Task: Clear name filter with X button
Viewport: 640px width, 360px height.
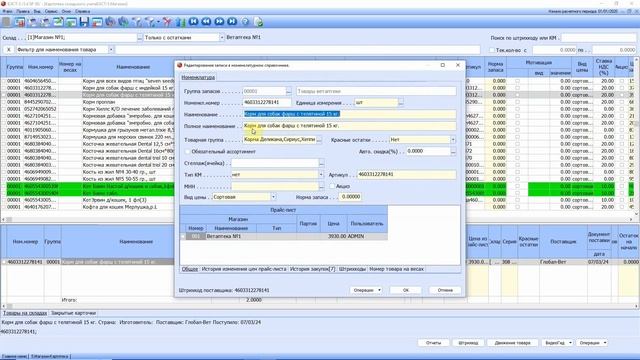Action: point(9,50)
